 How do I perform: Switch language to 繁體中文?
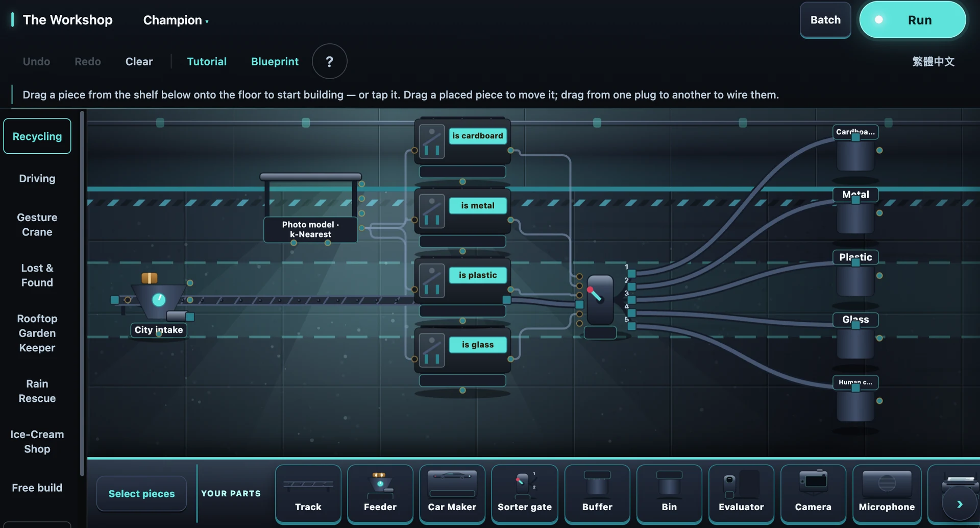933,61
